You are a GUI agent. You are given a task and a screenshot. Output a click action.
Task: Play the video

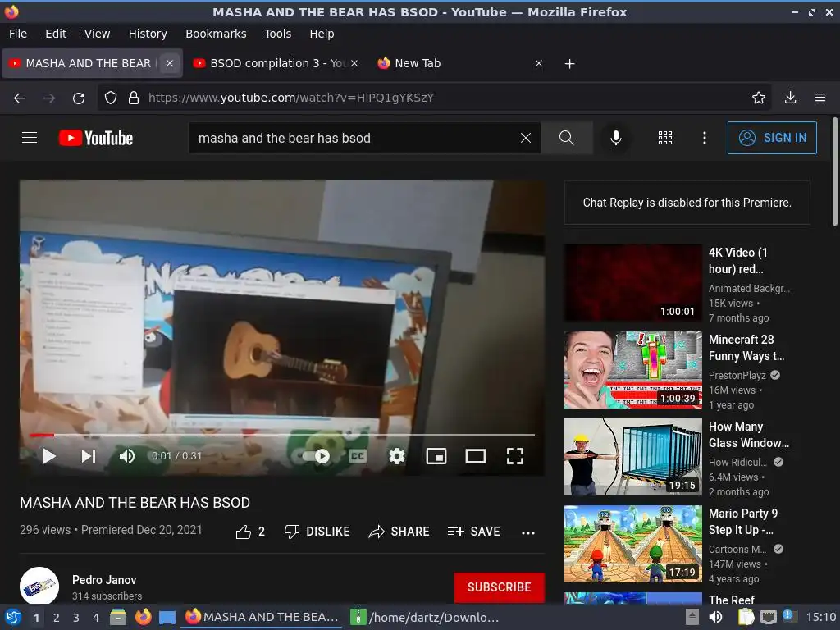(48, 456)
